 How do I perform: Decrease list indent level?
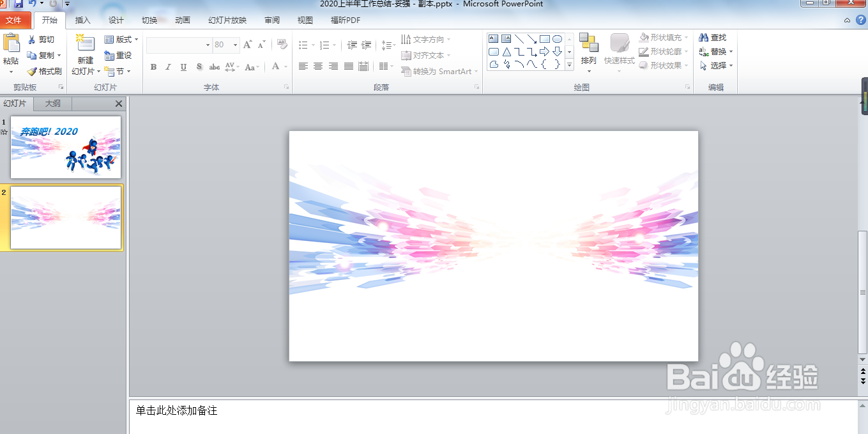click(x=352, y=45)
